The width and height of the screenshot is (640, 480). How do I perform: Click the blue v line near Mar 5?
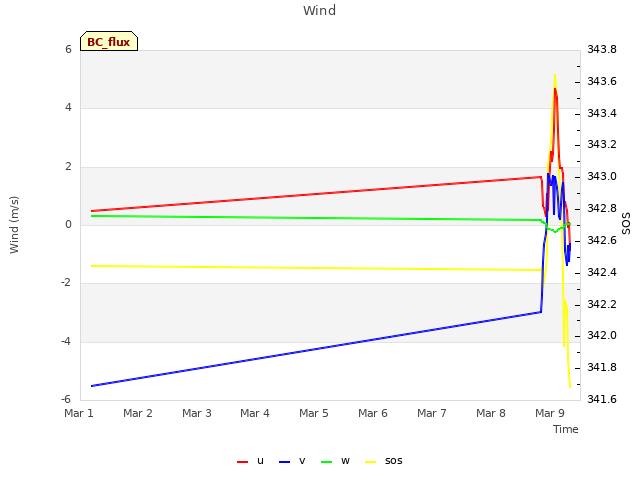(314, 349)
